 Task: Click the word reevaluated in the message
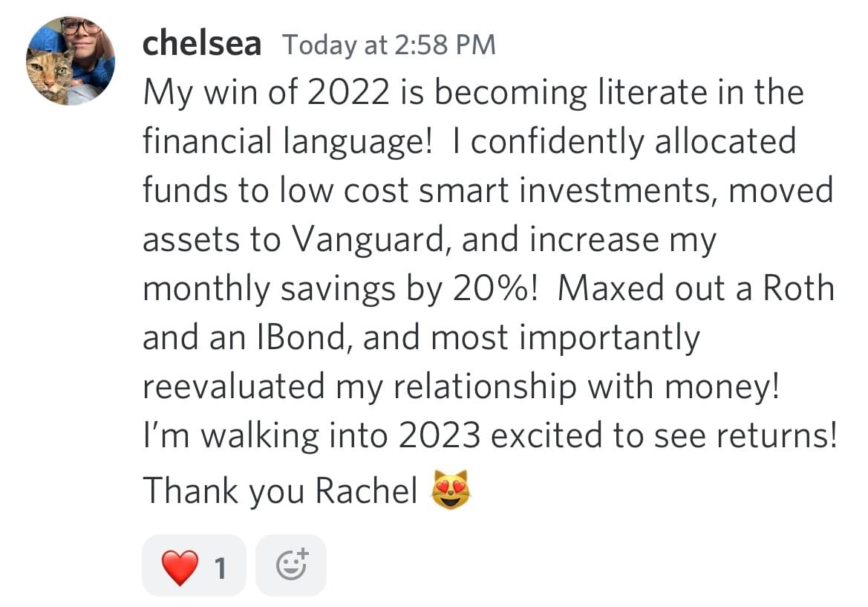(x=234, y=387)
